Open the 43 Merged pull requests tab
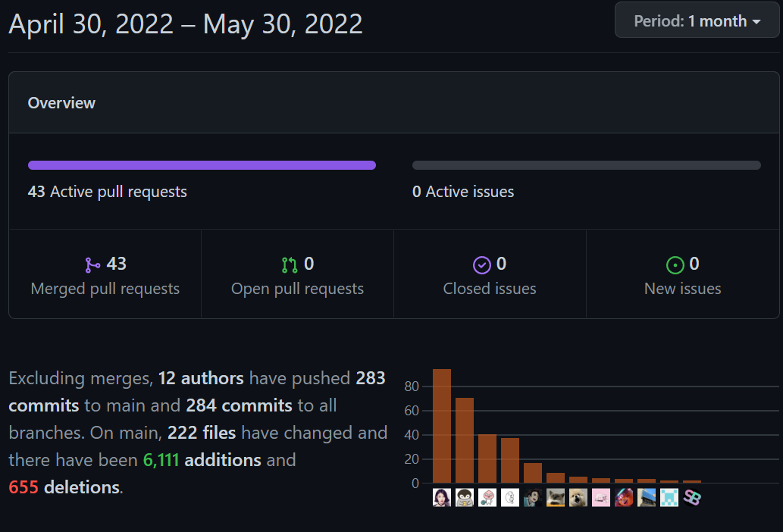The width and height of the screenshot is (783, 532). click(x=105, y=277)
